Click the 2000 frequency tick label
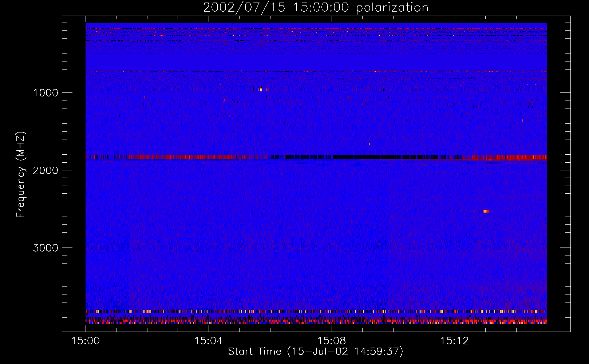 click(x=46, y=170)
